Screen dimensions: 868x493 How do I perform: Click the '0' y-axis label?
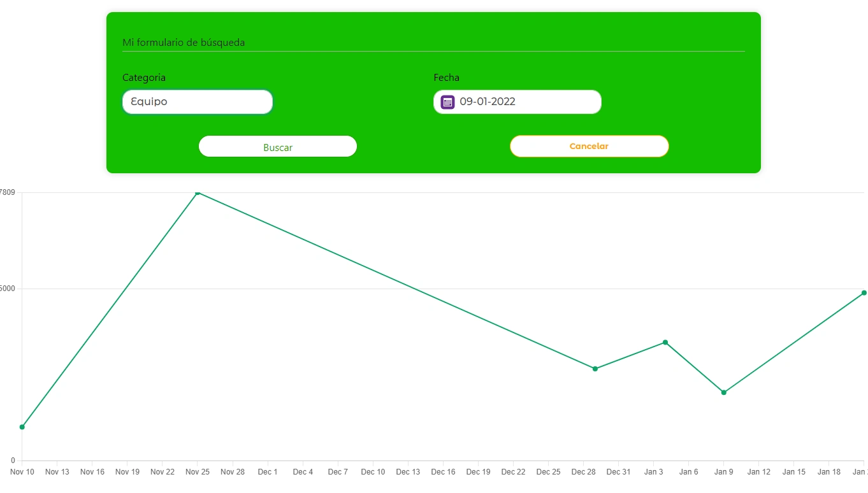13,461
